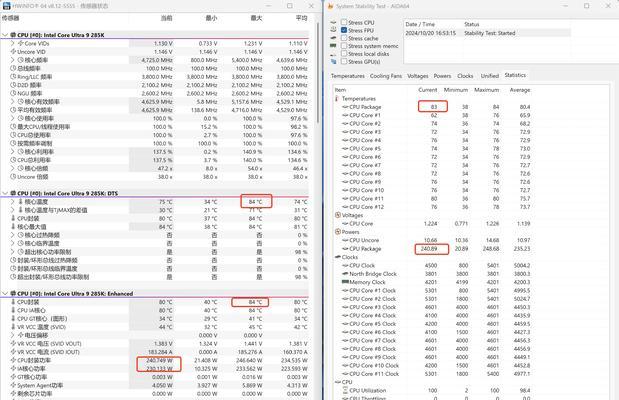Image resolution: width=619 pixels, height=400 pixels.
Task: Click the icon beside Powers in AIDA64 list
Action: [338, 232]
